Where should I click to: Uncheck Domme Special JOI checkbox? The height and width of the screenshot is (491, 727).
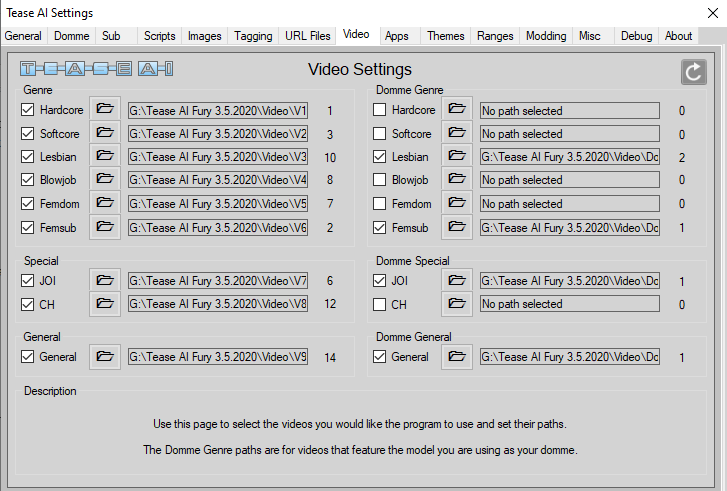[x=379, y=281]
